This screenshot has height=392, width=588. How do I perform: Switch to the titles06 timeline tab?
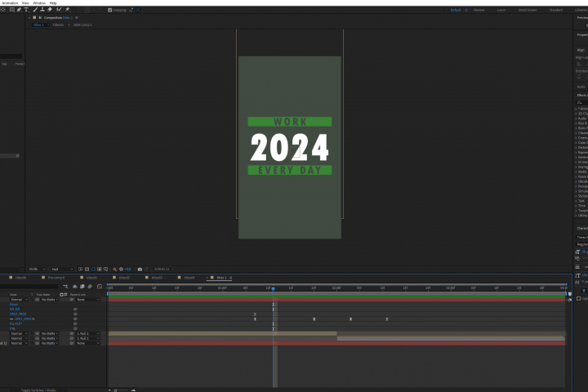[x=20, y=278]
